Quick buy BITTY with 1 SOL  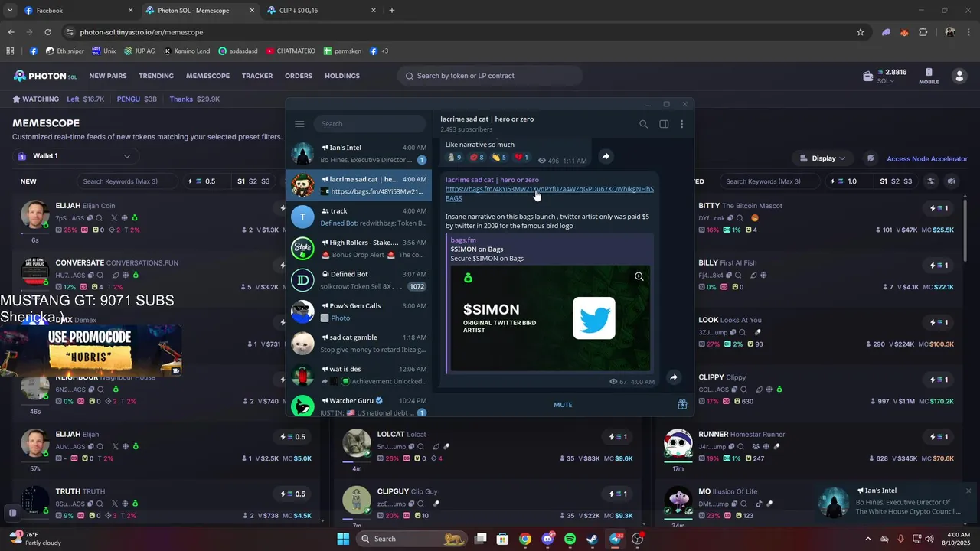pyautogui.click(x=939, y=208)
